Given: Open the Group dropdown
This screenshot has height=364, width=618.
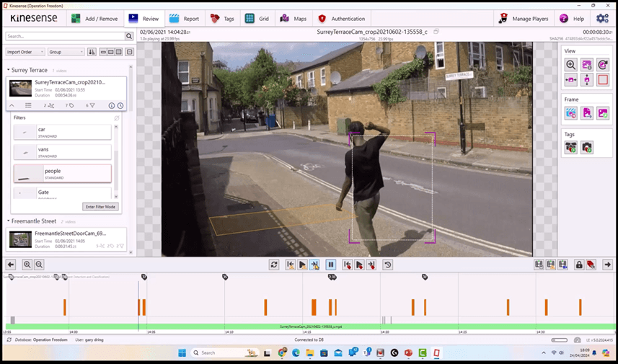Looking at the screenshot, I should 66,52.
